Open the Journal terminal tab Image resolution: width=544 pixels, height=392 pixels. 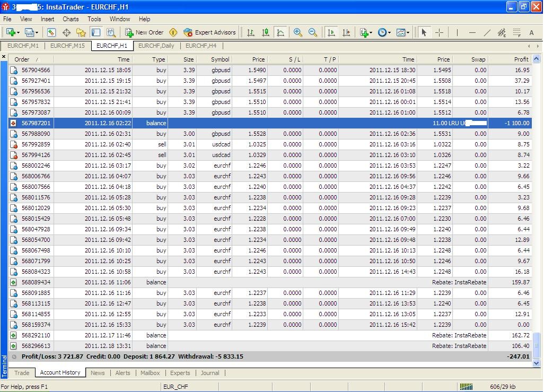[x=210, y=373]
